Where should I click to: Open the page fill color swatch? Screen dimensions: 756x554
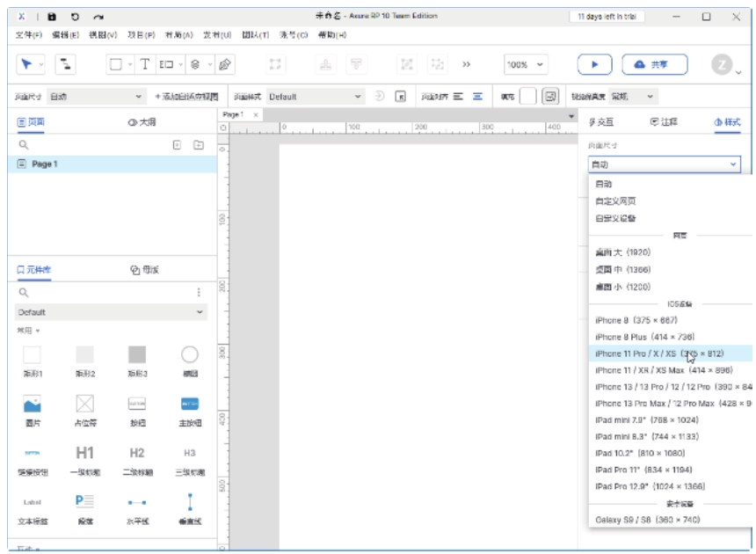(527, 97)
